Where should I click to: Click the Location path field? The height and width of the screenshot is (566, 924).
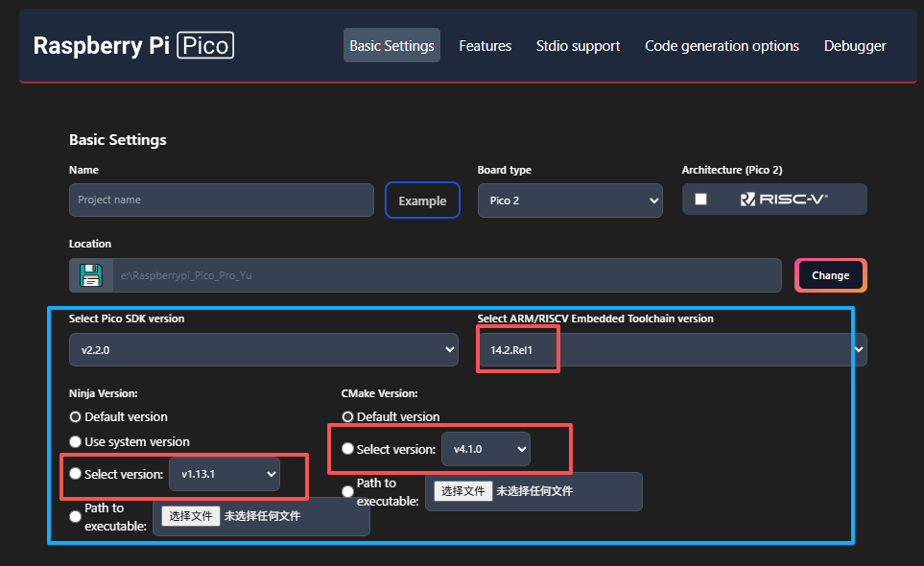447,275
